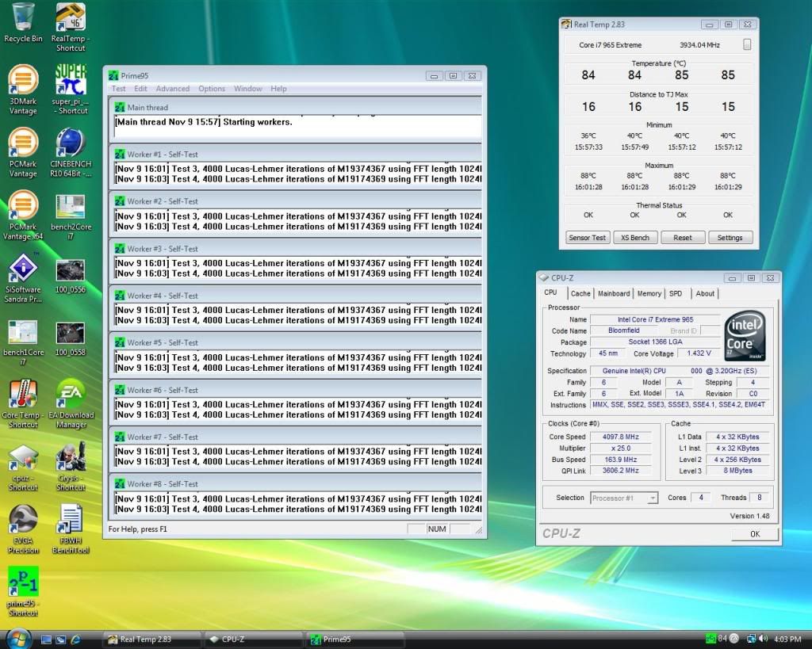
Task: Select the PCMark Vantage desktop icon
Action: (x=23, y=153)
